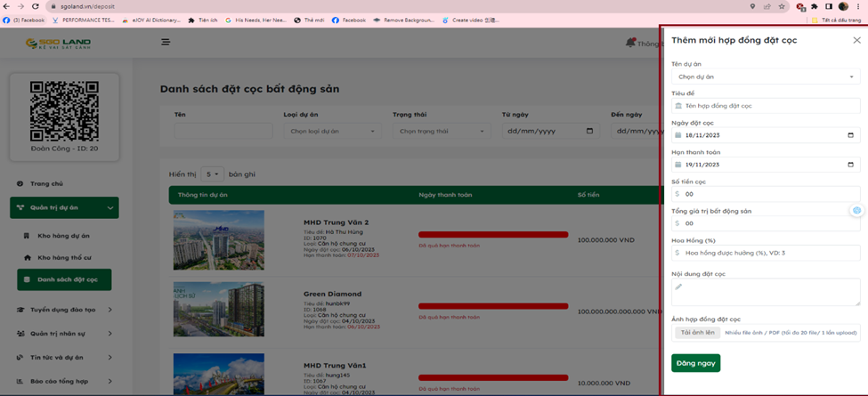
Task: Click the blue floating helper icon
Action: pos(856,210)
